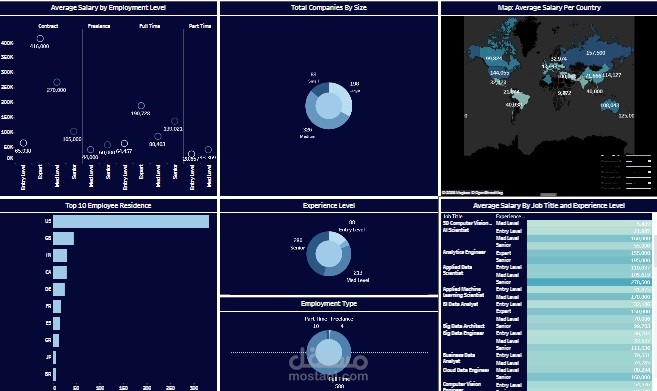Select the Analytics Engineer job title

pos(464,252)
